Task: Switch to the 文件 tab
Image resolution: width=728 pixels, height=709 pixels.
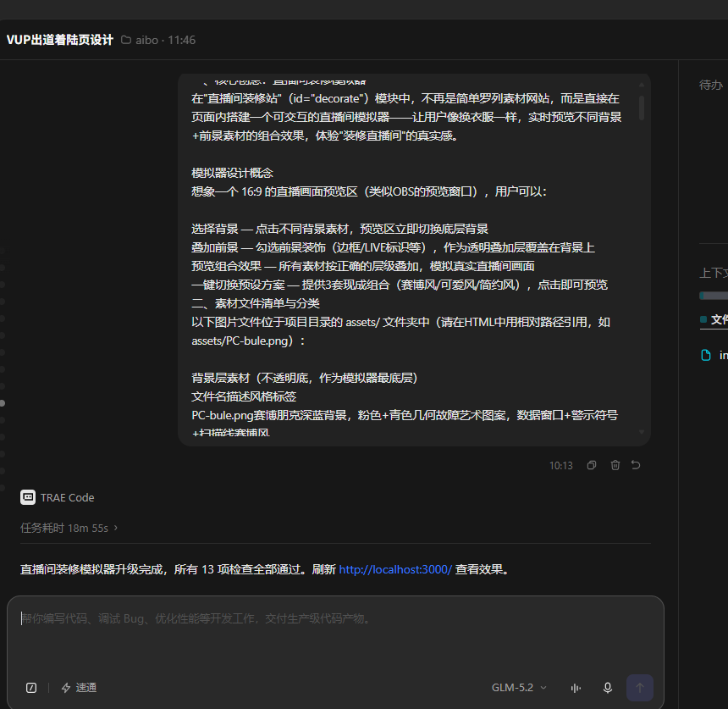Action: coord(718,319)
